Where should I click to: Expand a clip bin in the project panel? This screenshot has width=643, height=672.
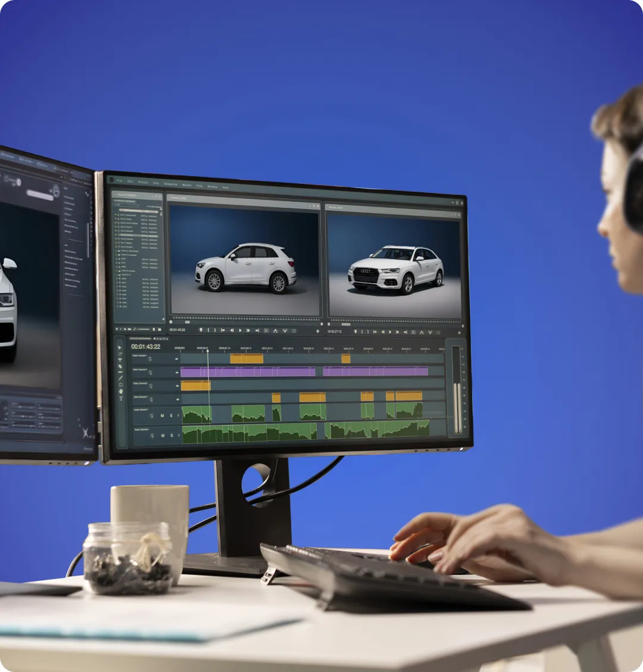click(116, 251)
